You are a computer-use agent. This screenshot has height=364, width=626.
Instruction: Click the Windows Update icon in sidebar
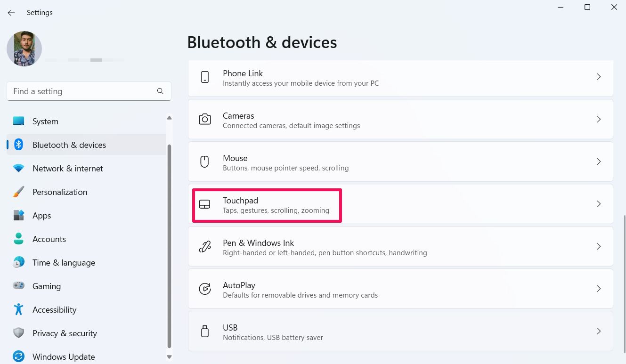coord(18,356)
